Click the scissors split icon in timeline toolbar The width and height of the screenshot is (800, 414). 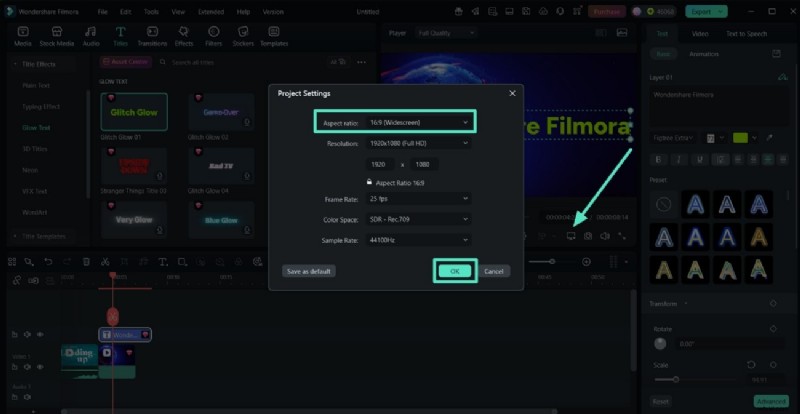click(x=107, y=262)
